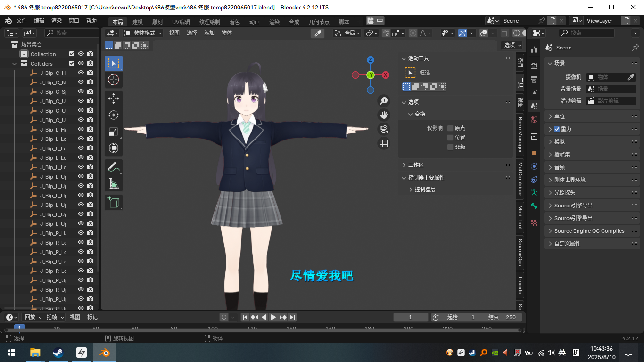Click the Add Cube tool
The image size is (644, 362).
tap(114, 202)
